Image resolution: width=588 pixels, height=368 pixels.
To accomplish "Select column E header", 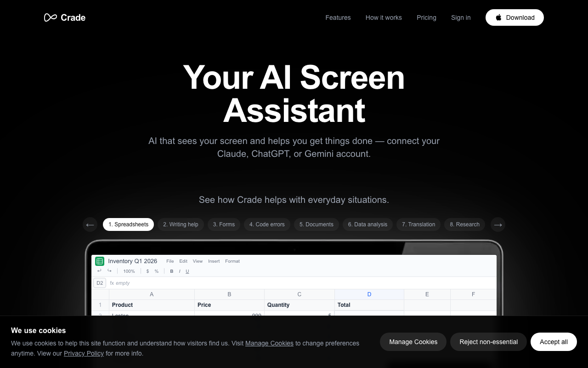I will [427, 294].
